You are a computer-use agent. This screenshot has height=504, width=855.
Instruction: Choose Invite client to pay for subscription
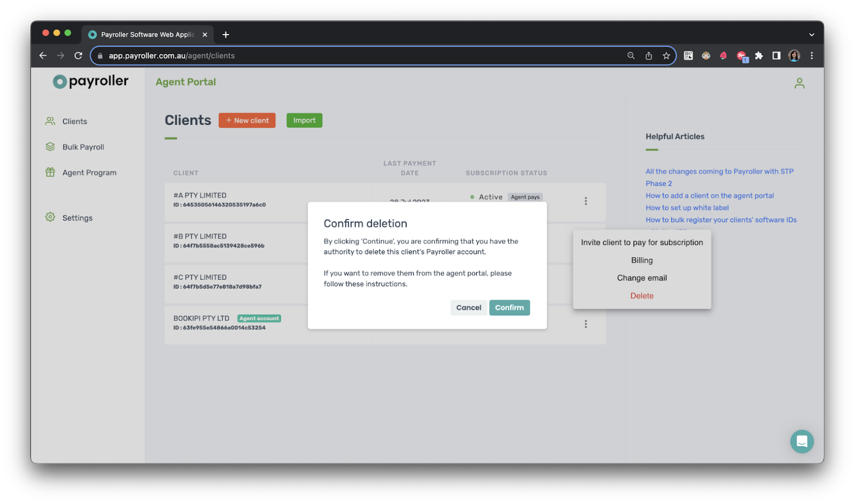642,242
